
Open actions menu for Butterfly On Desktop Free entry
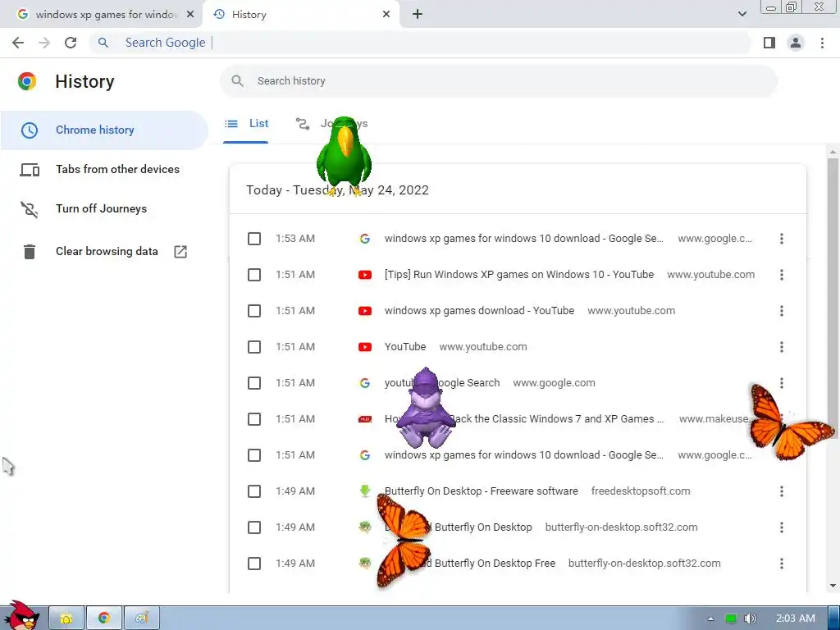coord(782,564)
